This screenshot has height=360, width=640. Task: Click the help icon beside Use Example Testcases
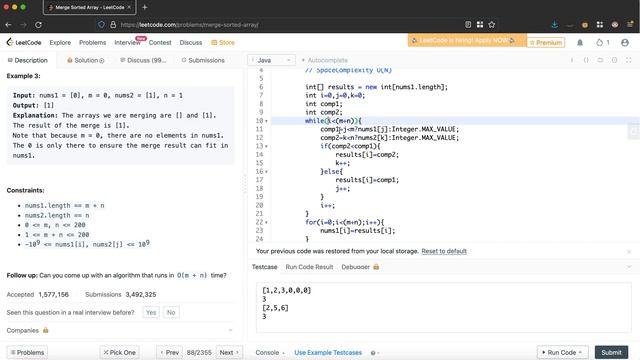373,353
